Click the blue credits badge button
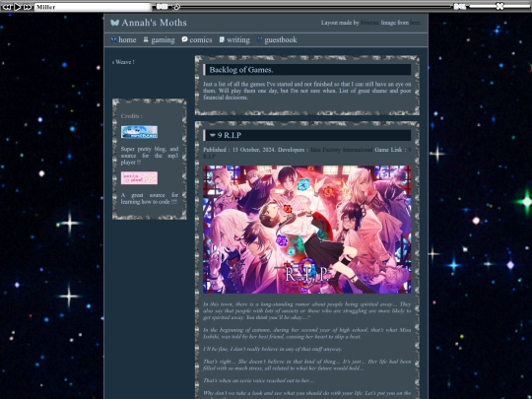The width and height of the screenshot is (532, 399). click(x=139, y=132)
